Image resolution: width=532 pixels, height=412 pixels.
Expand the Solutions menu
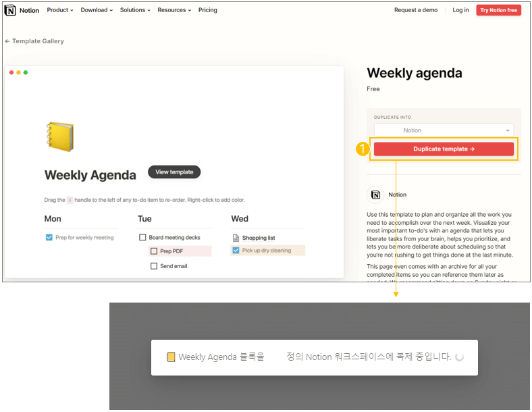[x=135, y=10]
